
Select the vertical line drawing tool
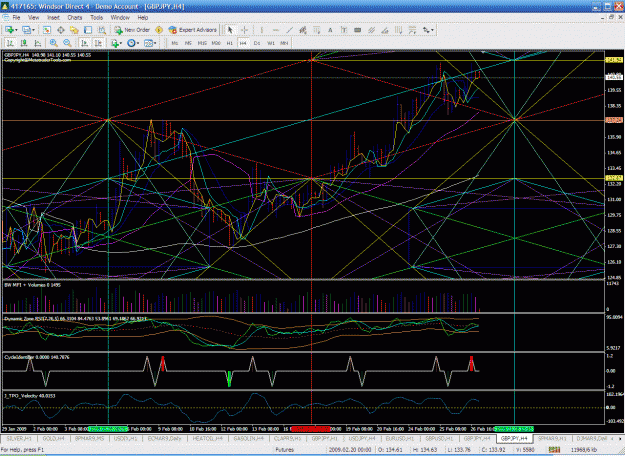261,30
